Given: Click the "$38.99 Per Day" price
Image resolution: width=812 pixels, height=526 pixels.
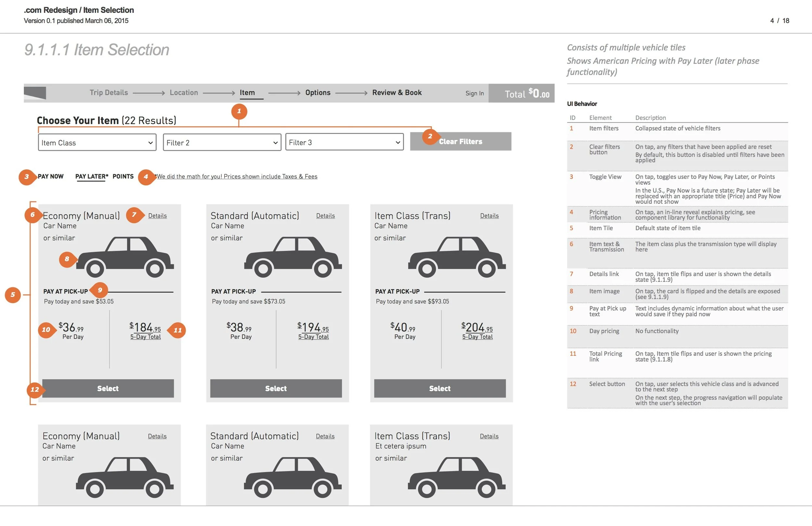Looking at the screenshot, I should 239,331.
